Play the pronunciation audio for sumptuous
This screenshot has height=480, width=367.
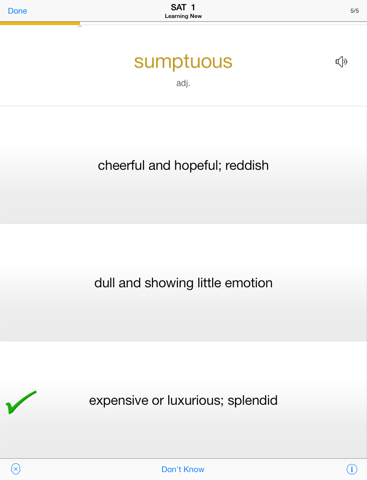(341, 62)
